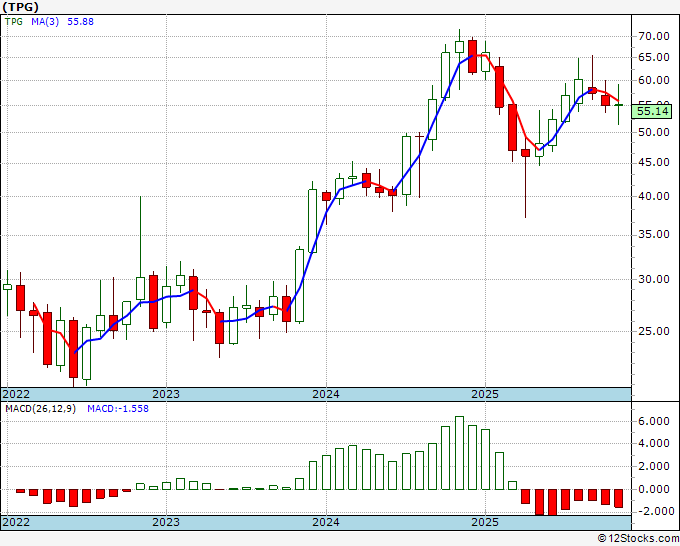This screenshot has width=680, height=546.
Task: Click the MACD:-1.558 value label
Action: (118, 409)
